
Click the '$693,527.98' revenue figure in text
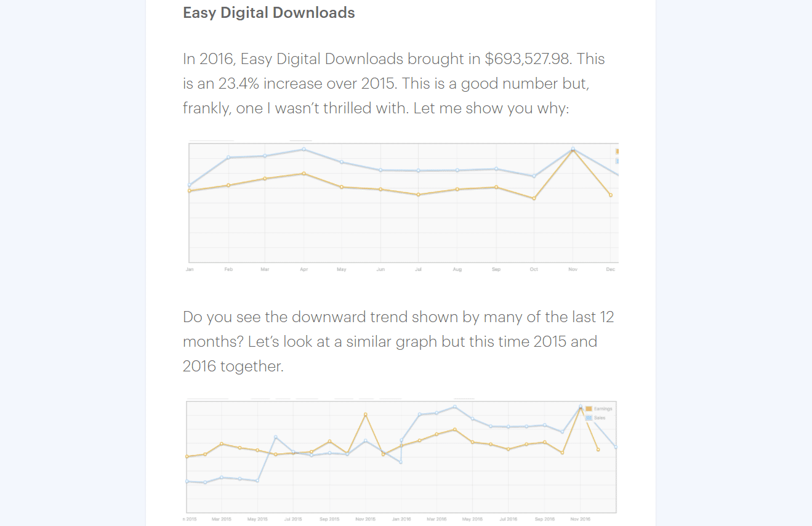529,59
